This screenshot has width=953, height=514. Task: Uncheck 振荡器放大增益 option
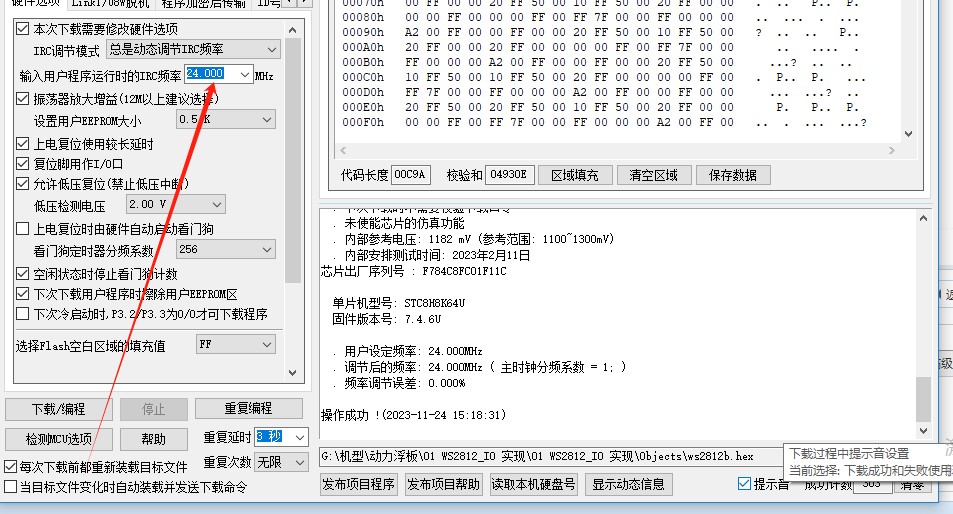(x=22, y=98)
